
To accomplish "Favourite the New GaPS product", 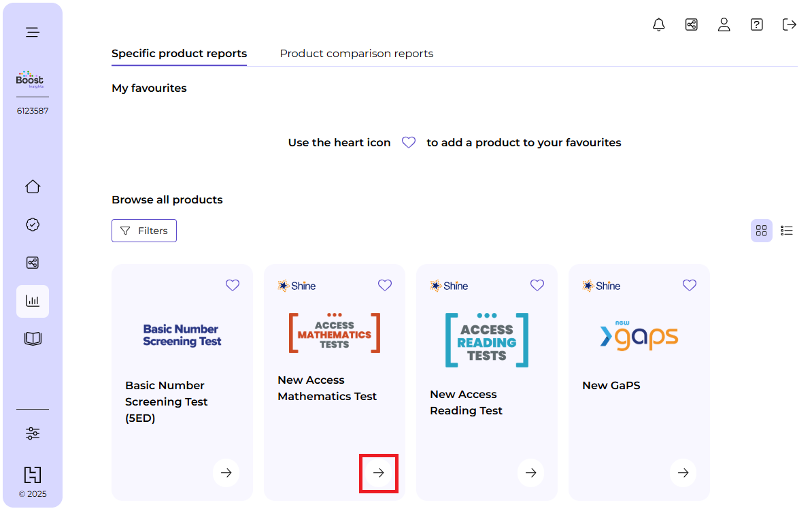I will [690, 286].
